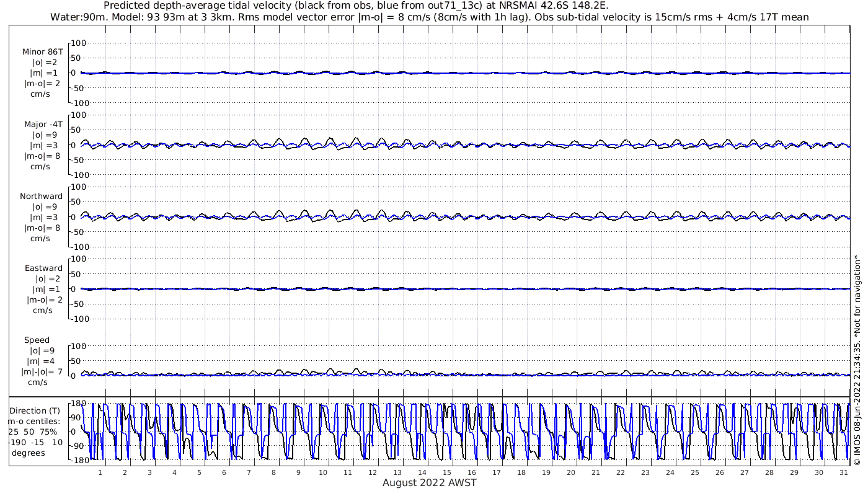Viewport: 868px width, 496px height.
Task: Click '|m| =3' under Major -4T
Action: click(45, 145)
